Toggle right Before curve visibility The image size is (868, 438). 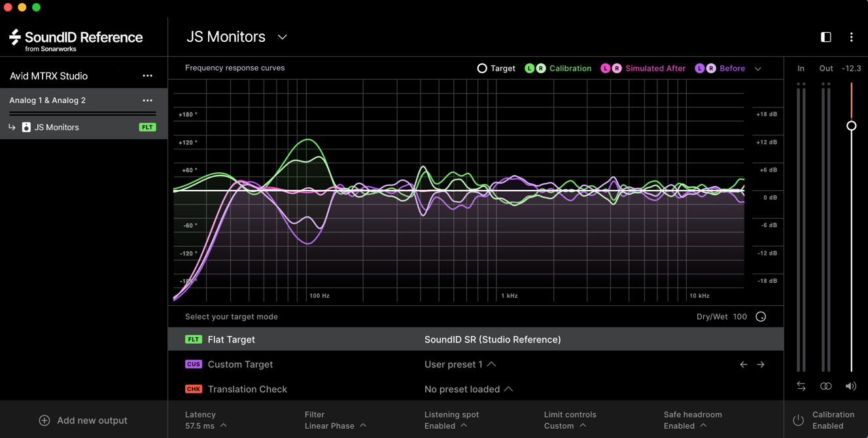pos(710,68)
